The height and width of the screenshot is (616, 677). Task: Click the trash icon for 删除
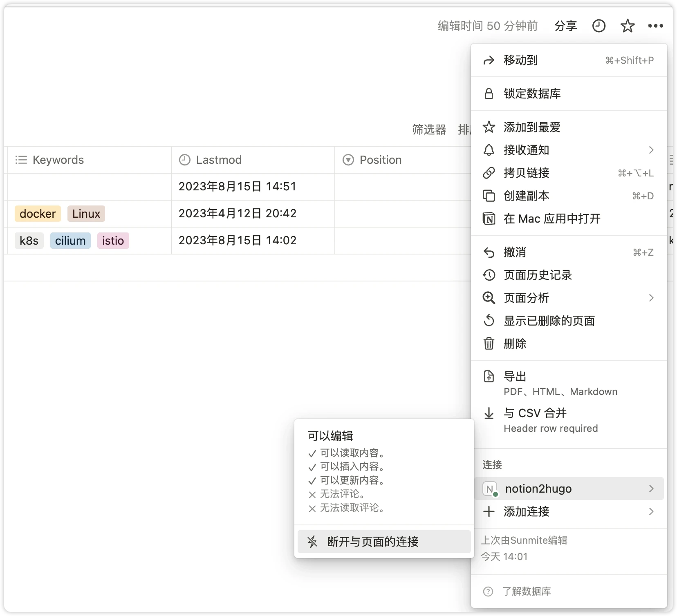point(489,344)
